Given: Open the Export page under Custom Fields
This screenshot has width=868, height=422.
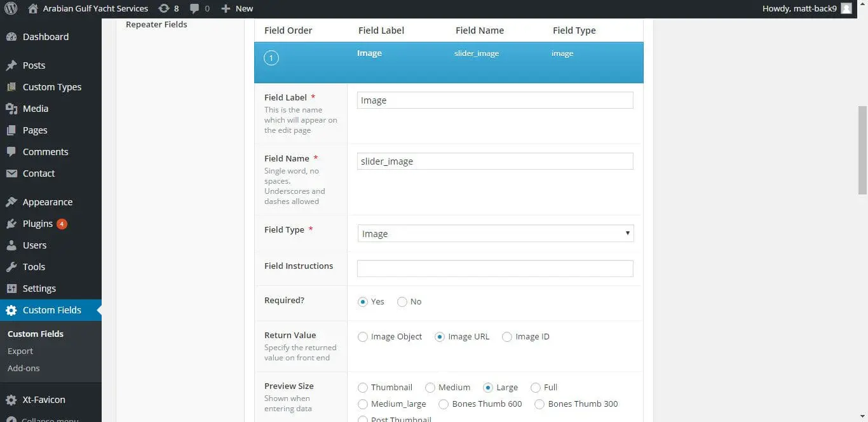Looking at the screenshot, I should pyautogui.click(x=20, y=351).
